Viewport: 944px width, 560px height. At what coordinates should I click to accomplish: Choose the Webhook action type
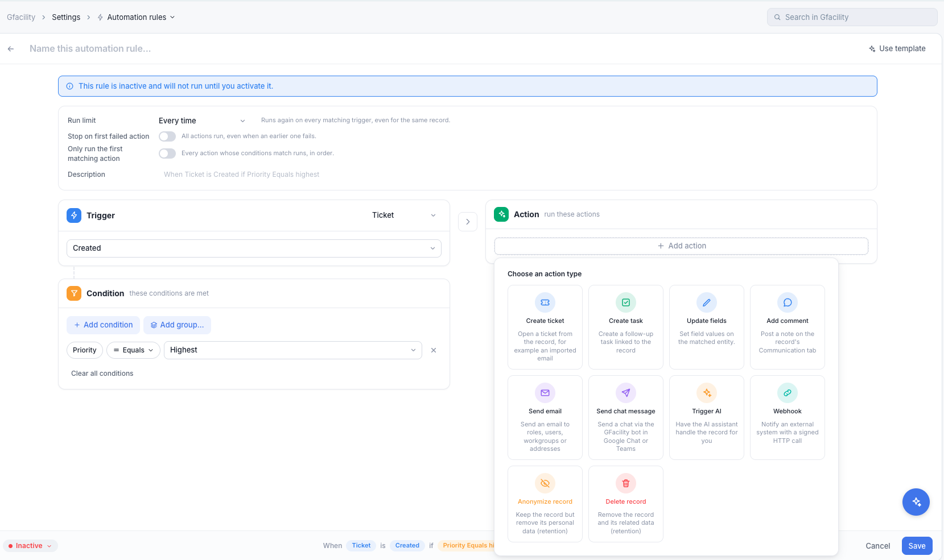tap(788, 417)
